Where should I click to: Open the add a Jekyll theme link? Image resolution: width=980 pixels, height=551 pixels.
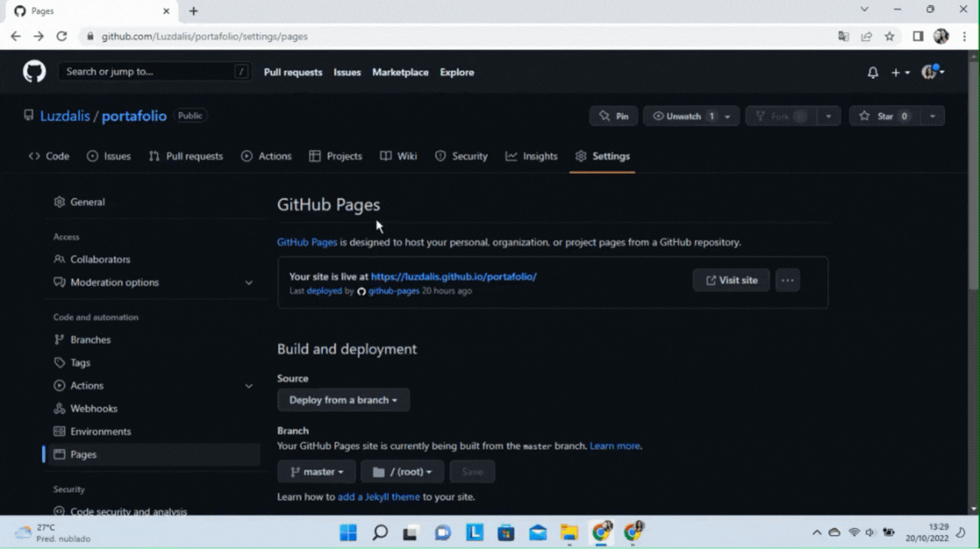point(379,497)
